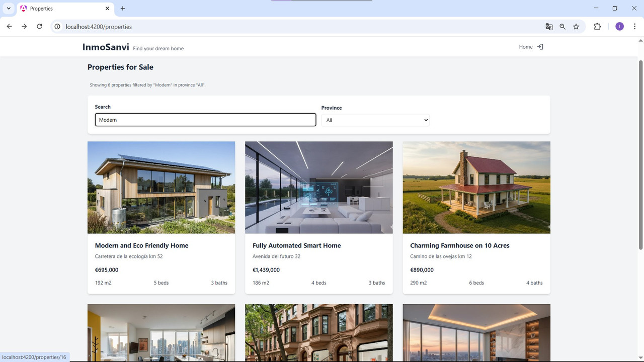Open the tab search dropdown arrow

[x=9, y=9]
